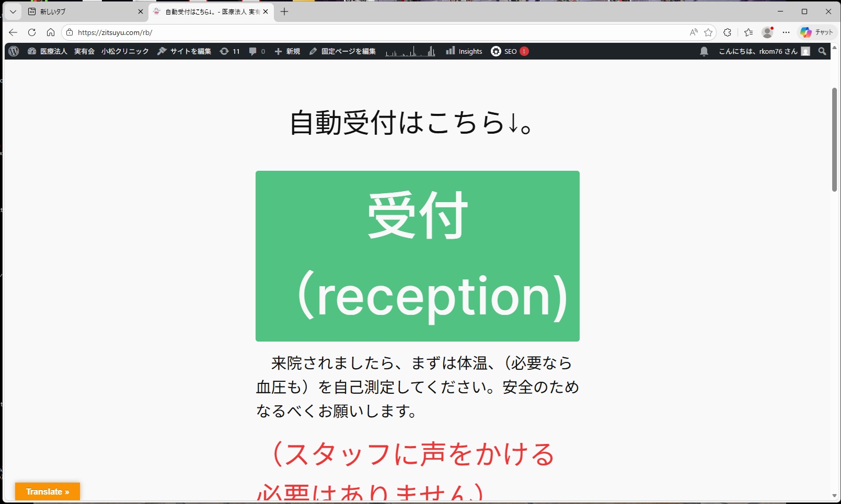Add this page to favorites star

708,32
